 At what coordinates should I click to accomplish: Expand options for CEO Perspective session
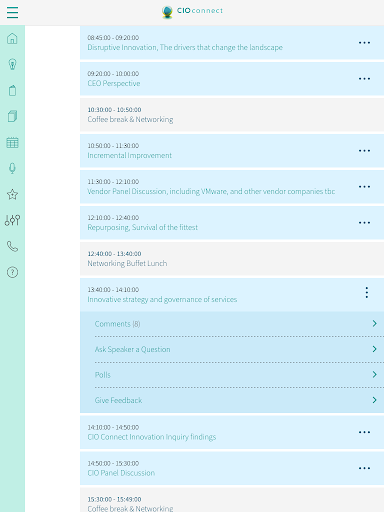[364, 79]
